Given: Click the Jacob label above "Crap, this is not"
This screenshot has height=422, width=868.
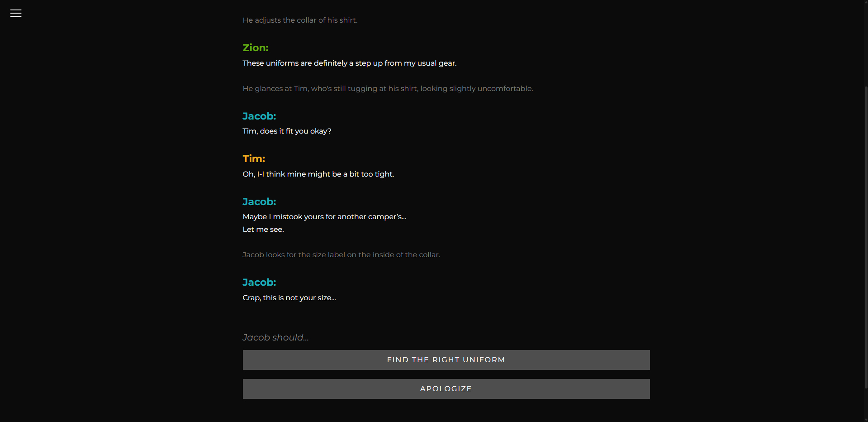Looking at the screenshot, I should click(x=259, y=283).
